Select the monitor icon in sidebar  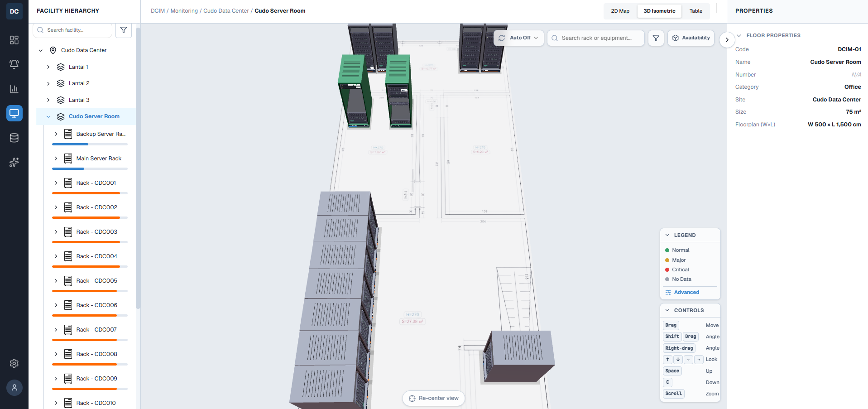click(14, 113)
